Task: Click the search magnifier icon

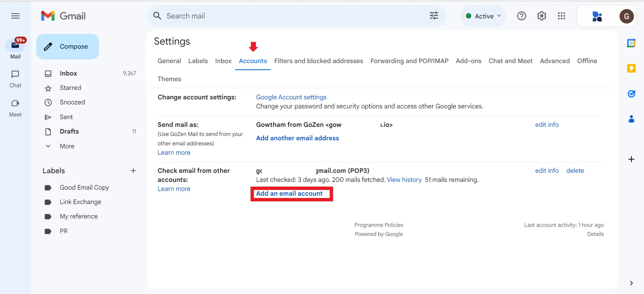Action: coord(157,16)
